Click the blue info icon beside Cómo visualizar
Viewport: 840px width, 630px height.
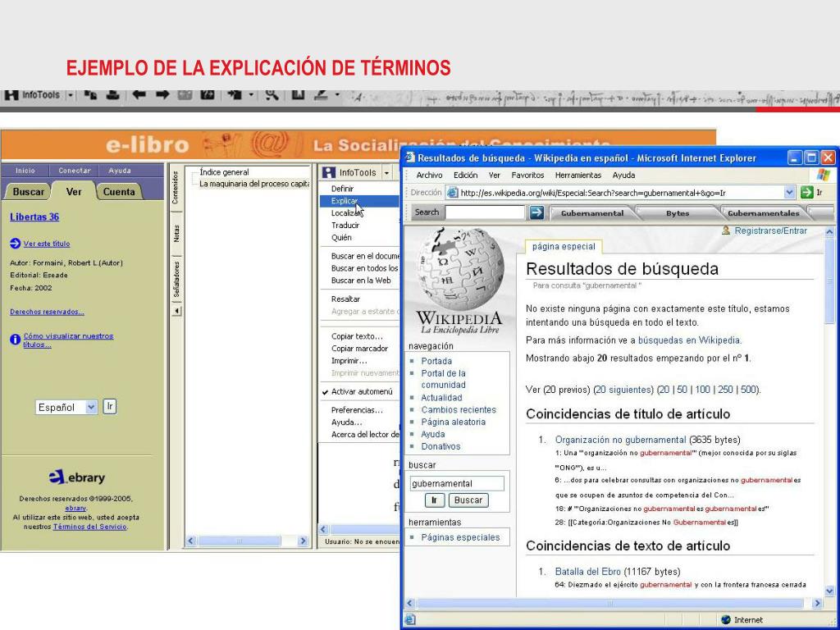(15, 340)
